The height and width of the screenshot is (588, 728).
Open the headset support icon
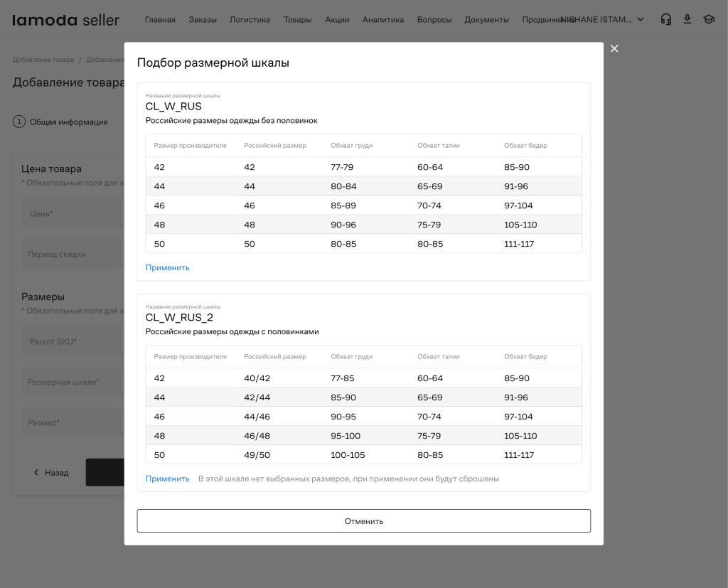(x=665, y=19)
